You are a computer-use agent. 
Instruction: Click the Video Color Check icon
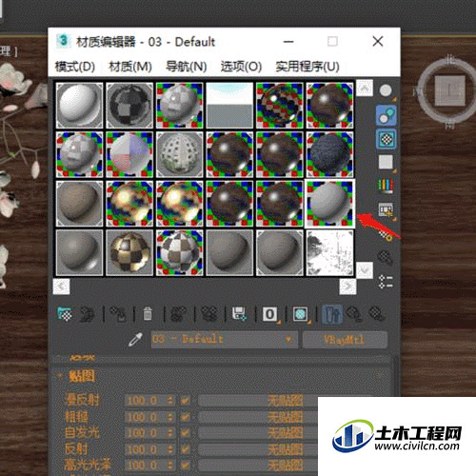point(386,186)
